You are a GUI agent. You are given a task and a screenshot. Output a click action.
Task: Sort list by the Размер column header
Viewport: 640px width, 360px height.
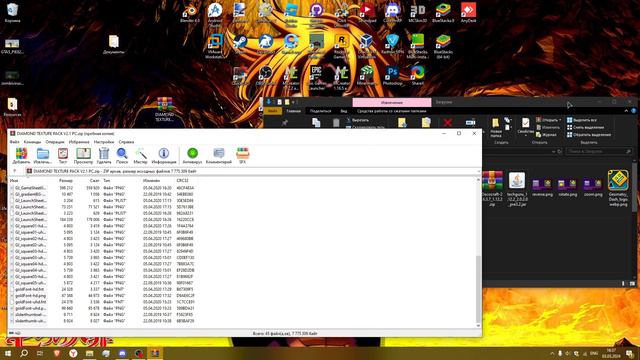(x=66, y=180)
